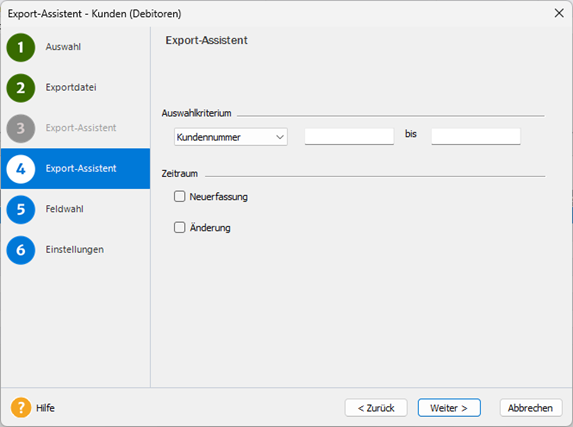Click the green step 1 circle icon
Viewport: 573px width, 427px height.
(x=21, y=48)
